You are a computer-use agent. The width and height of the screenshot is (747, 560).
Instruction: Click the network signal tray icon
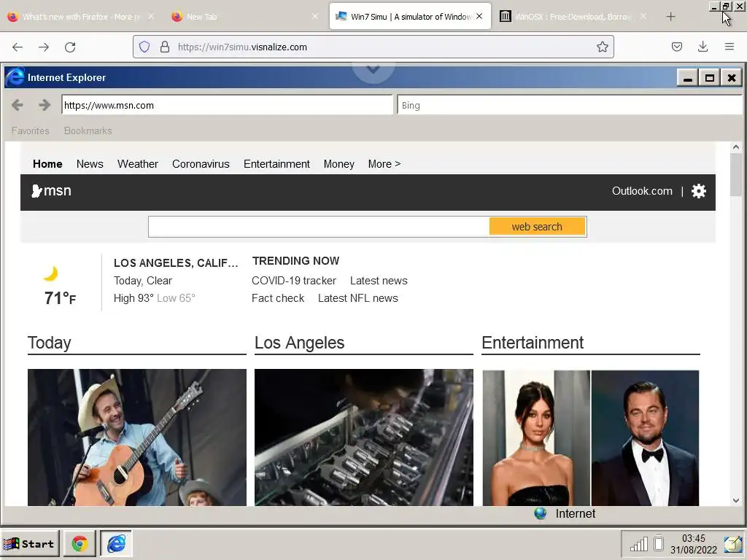coord(639,544)
